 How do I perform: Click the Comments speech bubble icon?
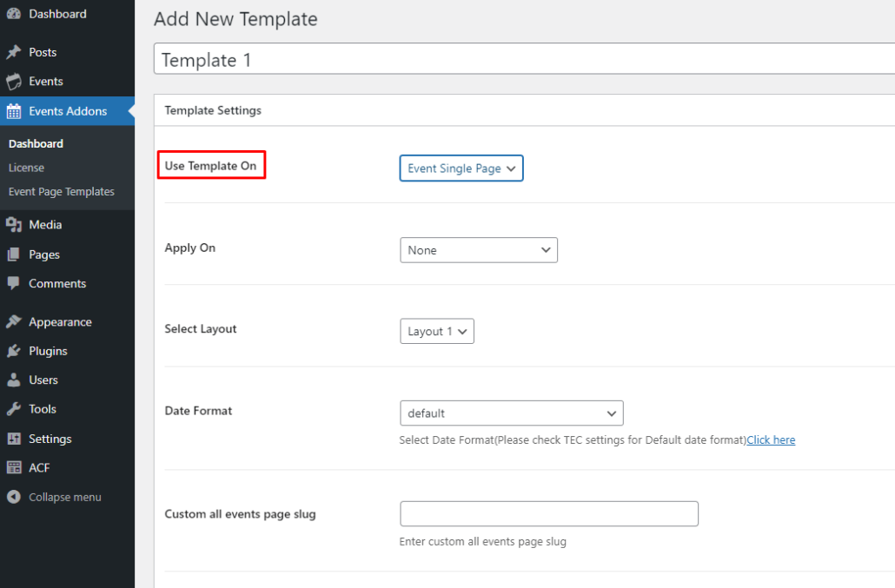click(14, 284)
